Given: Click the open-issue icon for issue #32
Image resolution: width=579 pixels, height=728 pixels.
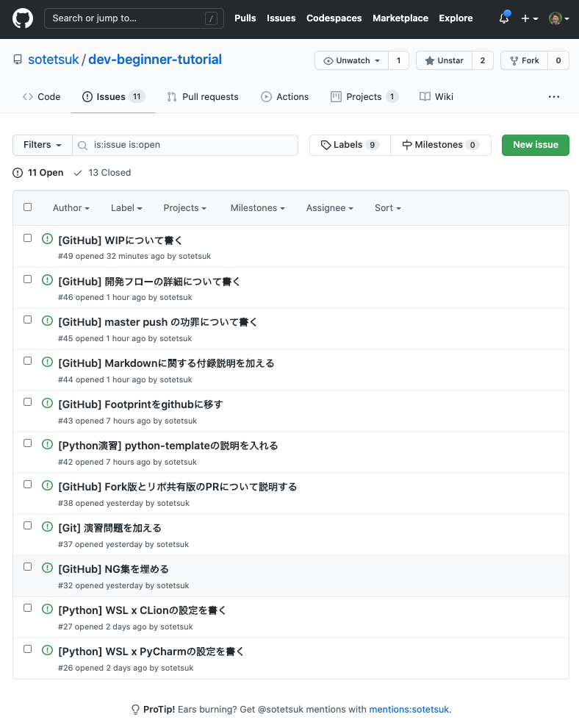Looking at the screenshot, I should click(x=47, y=568).
